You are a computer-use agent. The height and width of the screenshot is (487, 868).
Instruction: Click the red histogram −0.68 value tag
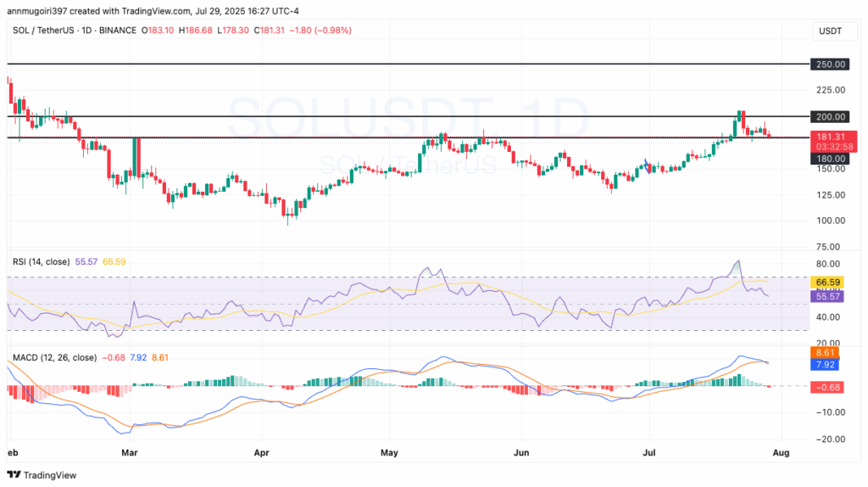(x=827, y=387)
